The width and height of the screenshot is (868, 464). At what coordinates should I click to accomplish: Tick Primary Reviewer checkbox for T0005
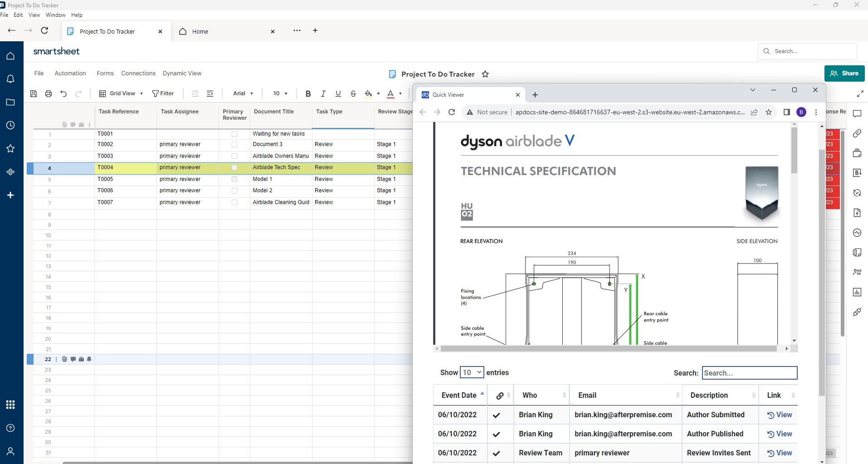(x=234, y=179)
